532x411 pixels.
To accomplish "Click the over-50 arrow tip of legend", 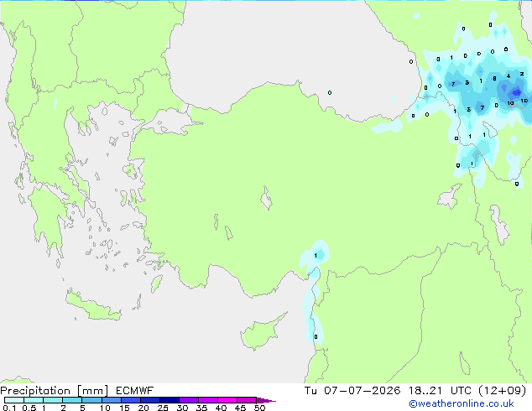I will coord(266,400).
